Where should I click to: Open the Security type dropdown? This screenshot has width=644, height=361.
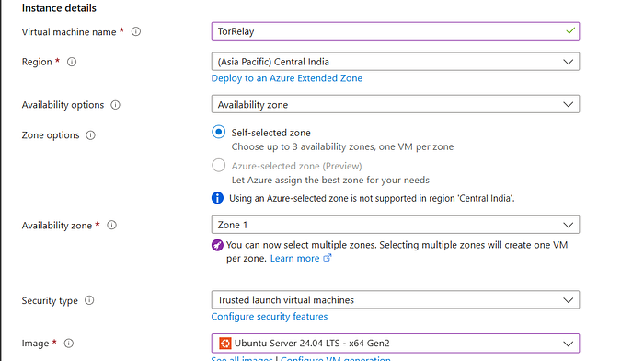396,300
